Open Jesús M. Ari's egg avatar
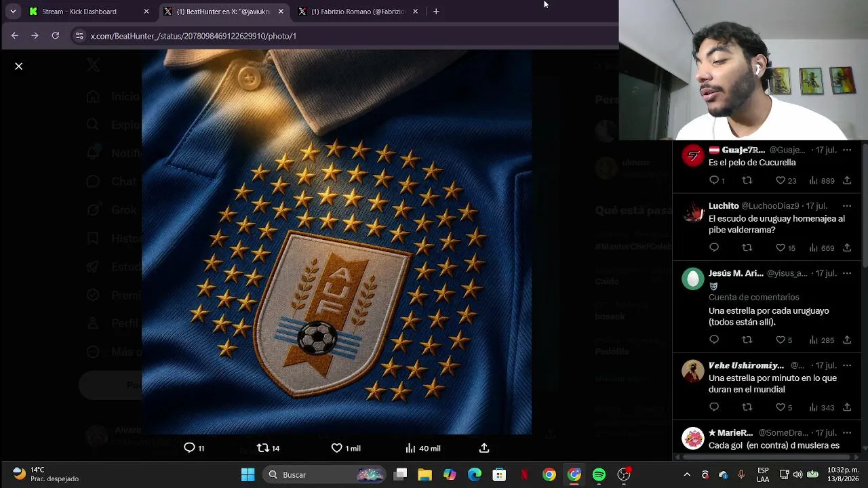 click(x=693, y=279)
